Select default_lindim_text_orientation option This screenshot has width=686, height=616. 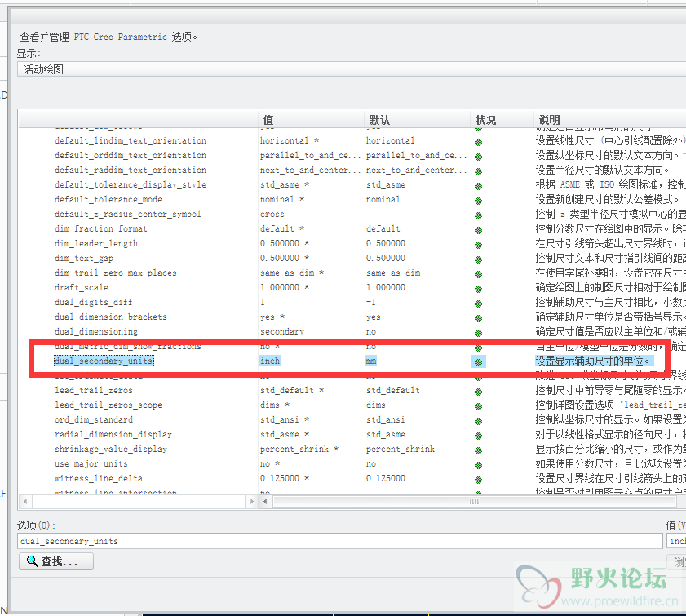click(x=131, y=140)
